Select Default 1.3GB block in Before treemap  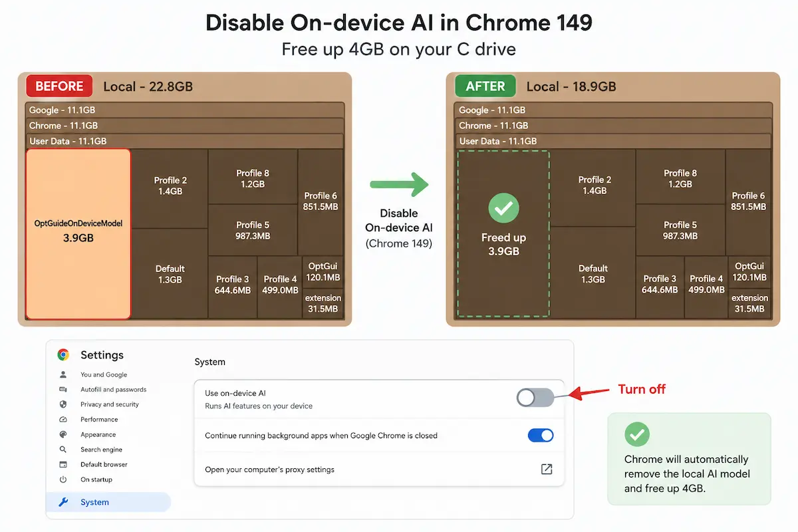click(x=170, y=274)
